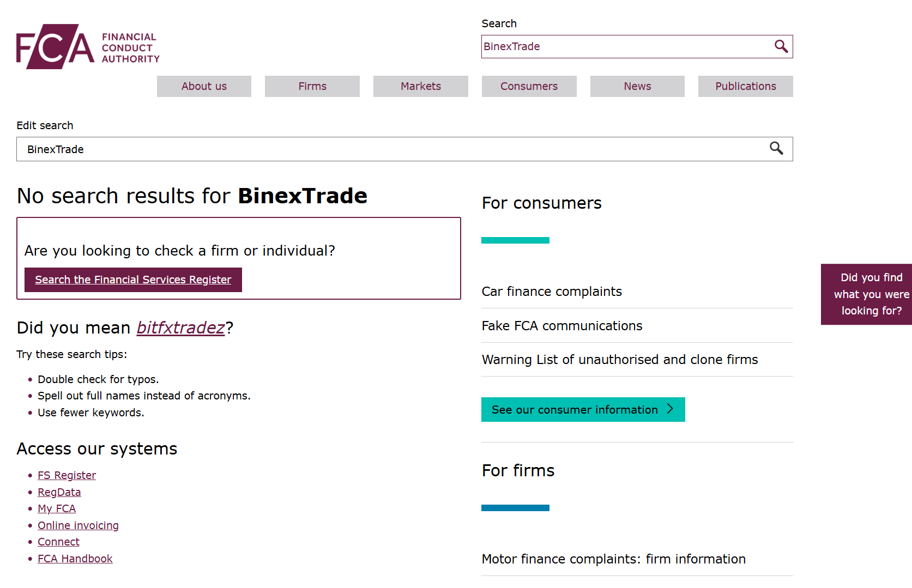Open the Firms menu
The image size is (912, 588).
[x=312, y=86]
